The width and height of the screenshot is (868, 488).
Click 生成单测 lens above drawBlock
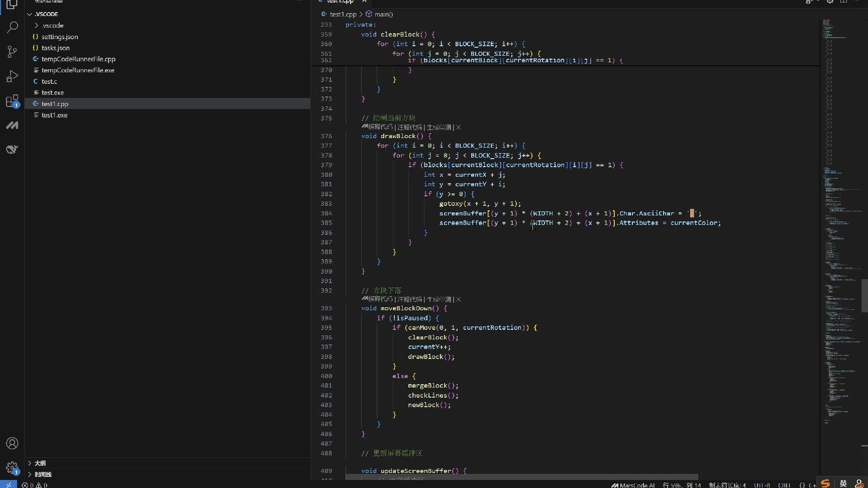coord(439,128)
